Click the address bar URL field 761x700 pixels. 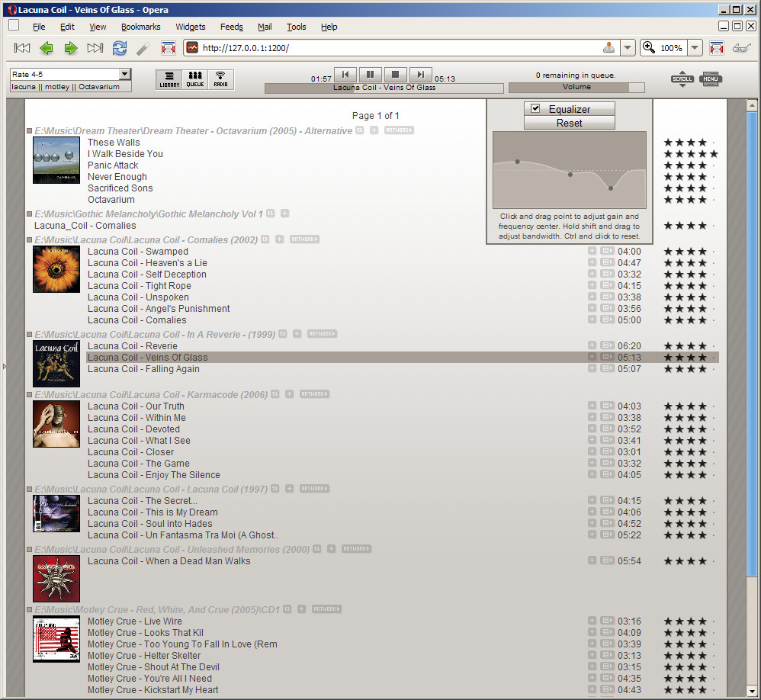[400, 47]
